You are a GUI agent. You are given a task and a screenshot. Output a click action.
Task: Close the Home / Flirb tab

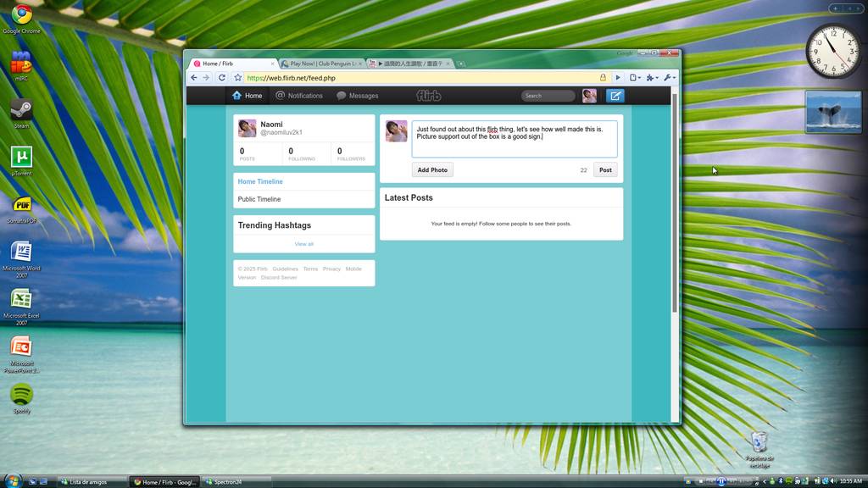(272, 64)
